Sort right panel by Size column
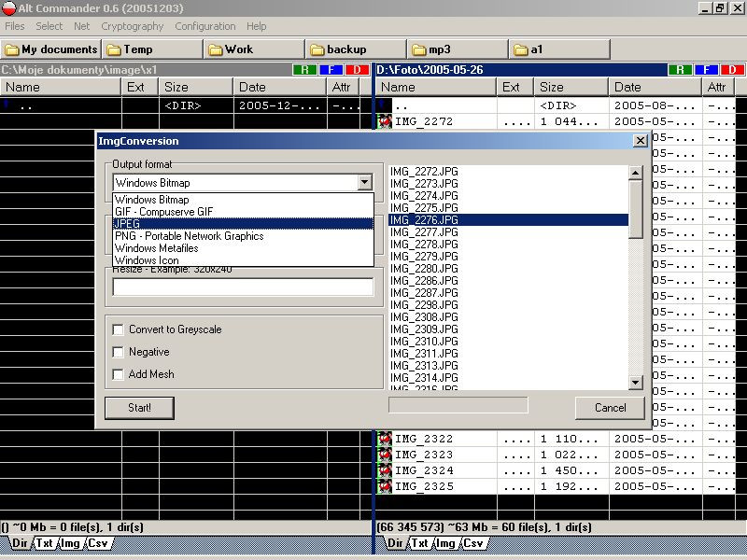The width and height of the screenshot is (747, 560). [x=571, y=87]
